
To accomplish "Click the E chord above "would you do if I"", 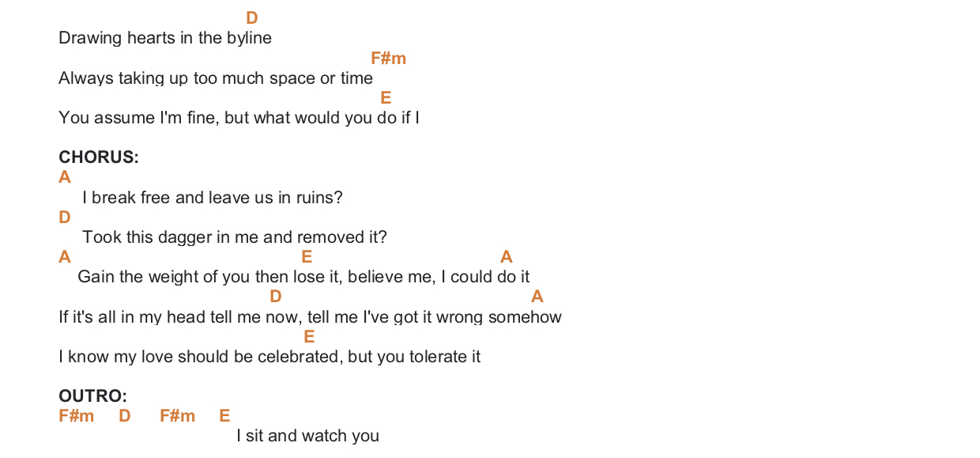I will pyautogui.click(x=386, y=98).
